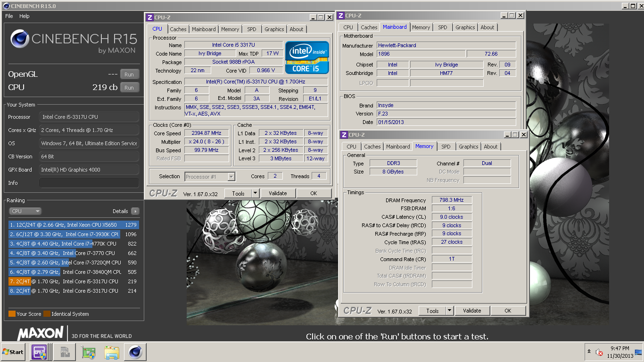
Task: Click the Identical System brown legend swatch
Action: tap(47, 314)
